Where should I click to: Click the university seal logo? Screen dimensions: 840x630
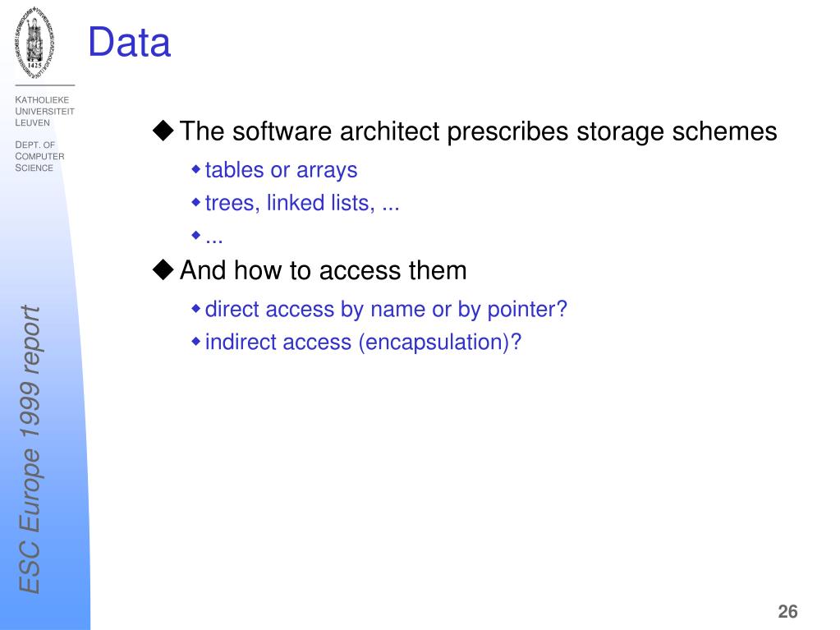34,43
